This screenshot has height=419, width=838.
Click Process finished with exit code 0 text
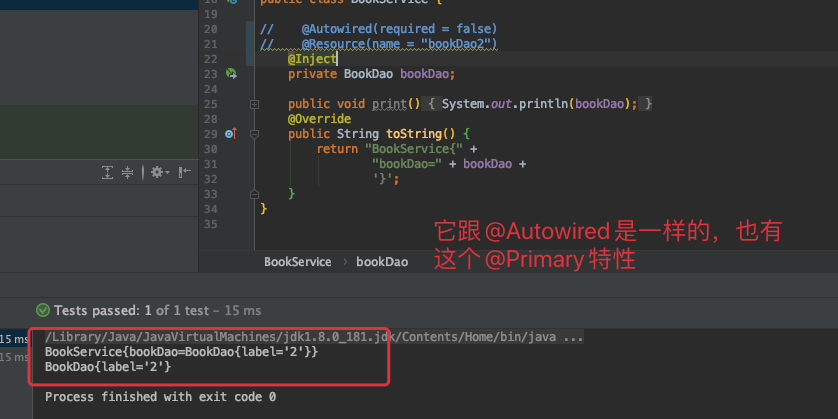[x=160, y=397]
